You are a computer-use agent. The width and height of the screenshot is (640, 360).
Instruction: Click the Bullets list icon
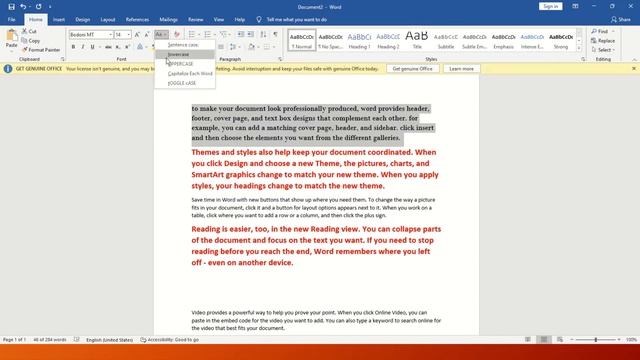191,35
